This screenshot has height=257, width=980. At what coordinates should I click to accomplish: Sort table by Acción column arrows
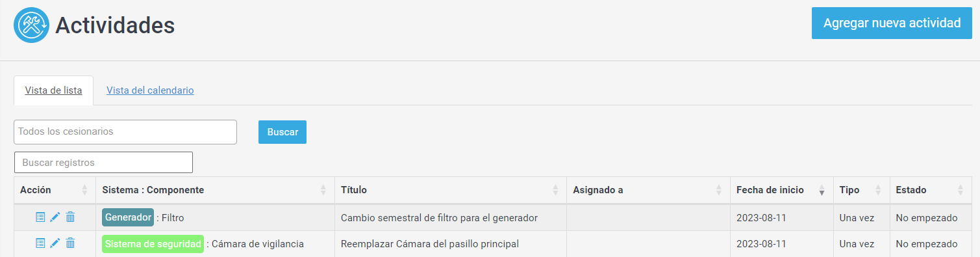pos(84,190)
